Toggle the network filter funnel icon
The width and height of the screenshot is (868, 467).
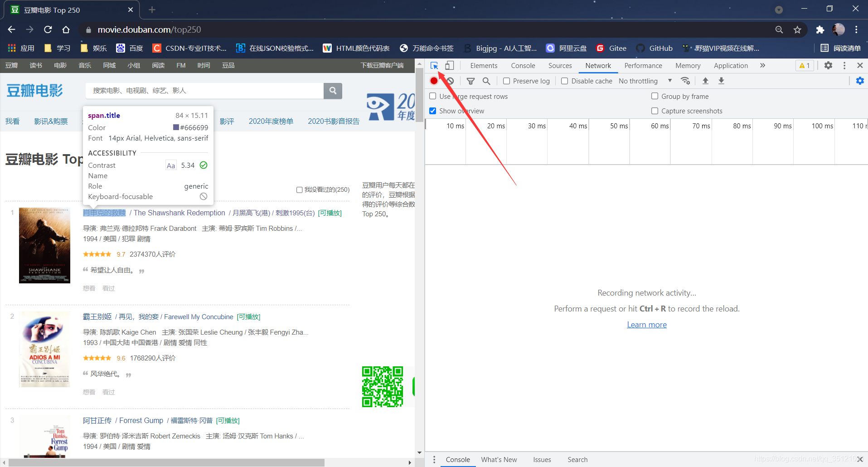pyautogui.click(x=470, y=81)
